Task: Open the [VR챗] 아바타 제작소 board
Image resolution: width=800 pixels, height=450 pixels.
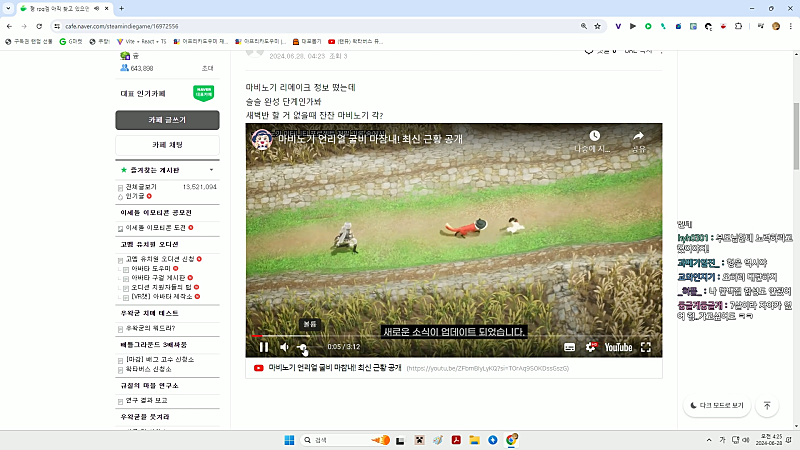Action: coord(162,296)
